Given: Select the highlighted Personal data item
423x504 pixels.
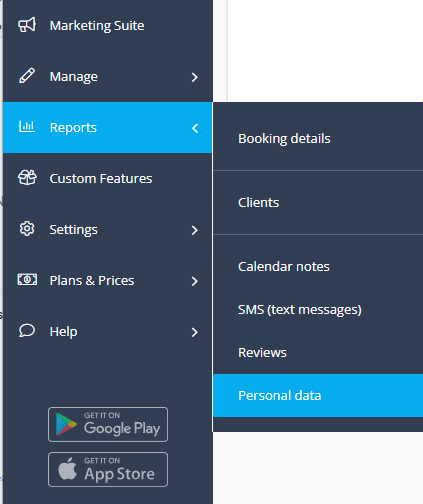Looking at the screenshot, I should click(318, 396).
